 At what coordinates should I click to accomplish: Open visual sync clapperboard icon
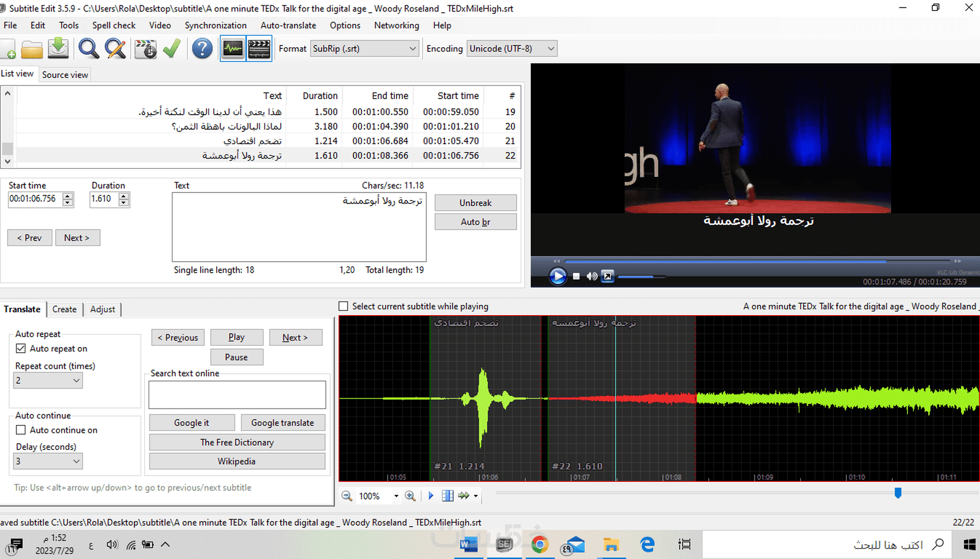145,49
